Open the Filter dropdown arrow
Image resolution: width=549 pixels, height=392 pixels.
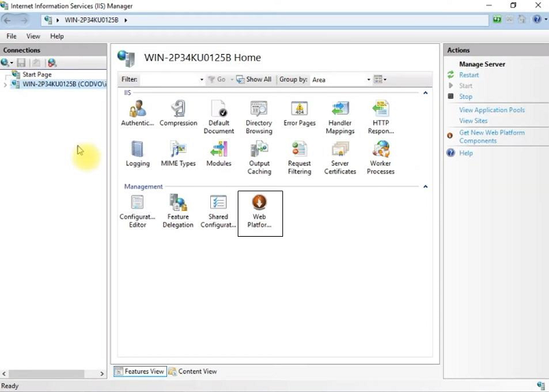(x=202, y=79)
